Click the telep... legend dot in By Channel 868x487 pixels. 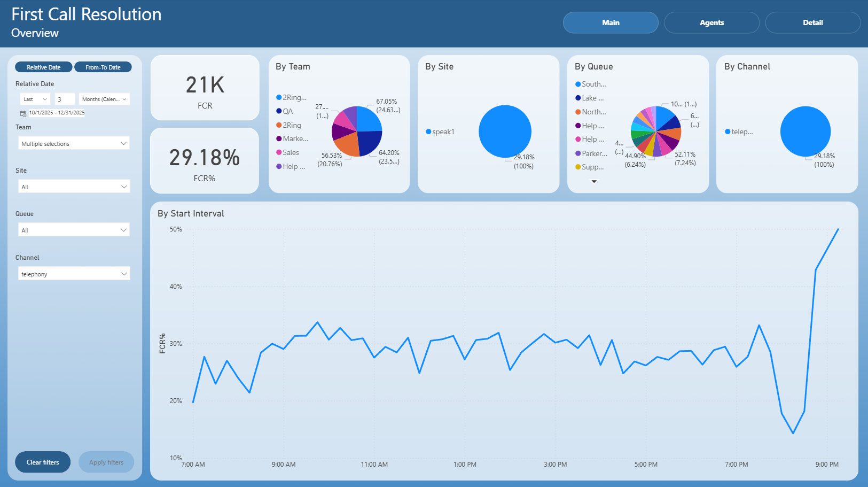728,132
